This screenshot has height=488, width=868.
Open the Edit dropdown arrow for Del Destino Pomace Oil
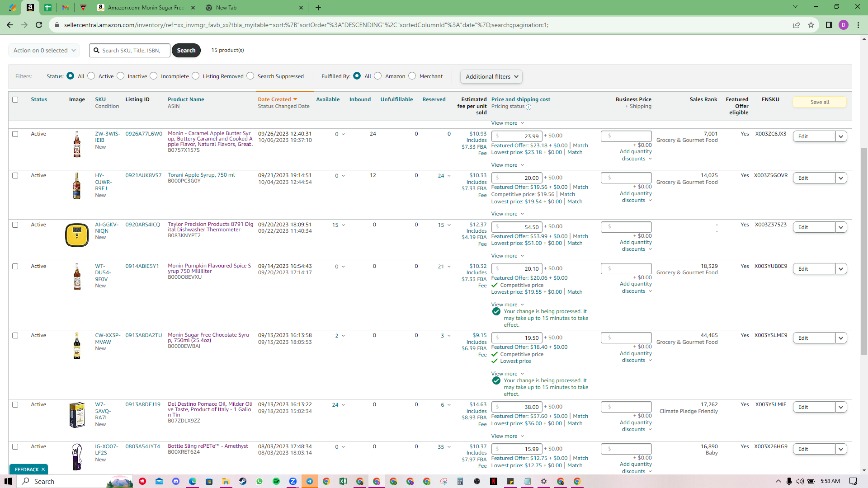841,407
